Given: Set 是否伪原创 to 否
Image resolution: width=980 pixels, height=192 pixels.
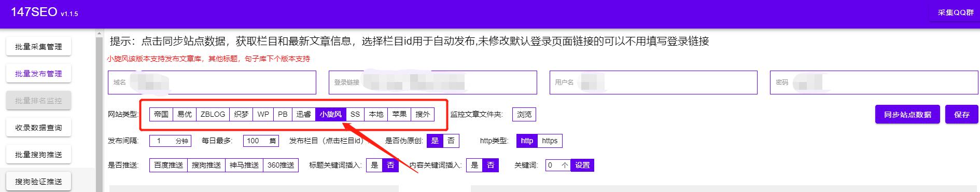Looking at the screenshot, I should [451, 141].
